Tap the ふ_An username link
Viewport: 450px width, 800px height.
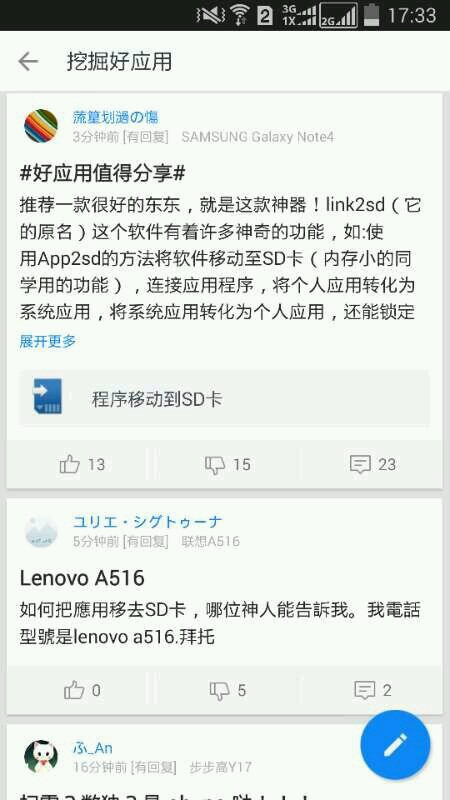tap(93, 748)
